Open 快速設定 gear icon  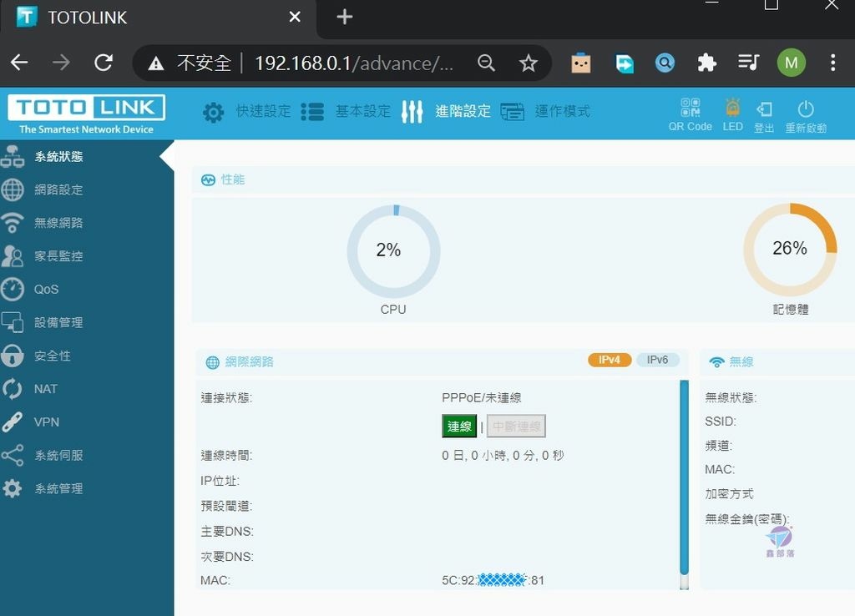[x=213, y=113]
